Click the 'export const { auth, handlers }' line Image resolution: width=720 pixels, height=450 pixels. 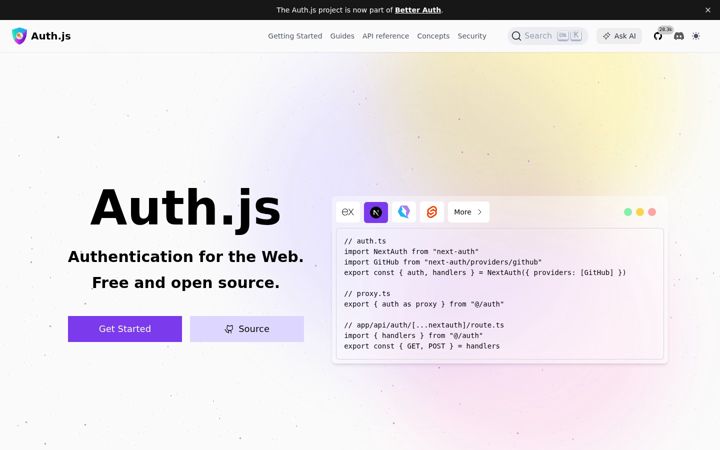(x=485, y=273)
